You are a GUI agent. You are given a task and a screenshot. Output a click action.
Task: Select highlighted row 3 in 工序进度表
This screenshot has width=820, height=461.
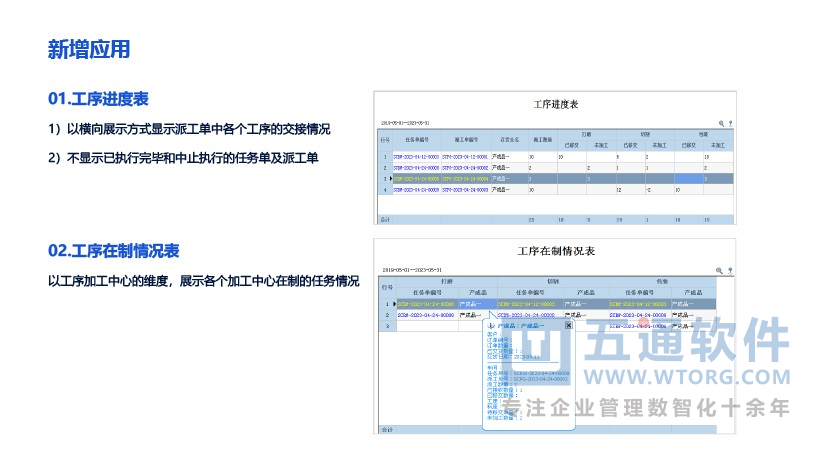click(555, 179)
